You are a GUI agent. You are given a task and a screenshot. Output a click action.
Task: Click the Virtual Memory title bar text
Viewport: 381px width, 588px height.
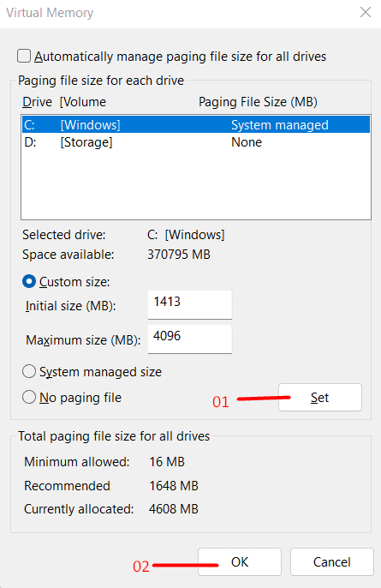click(50, 13)
